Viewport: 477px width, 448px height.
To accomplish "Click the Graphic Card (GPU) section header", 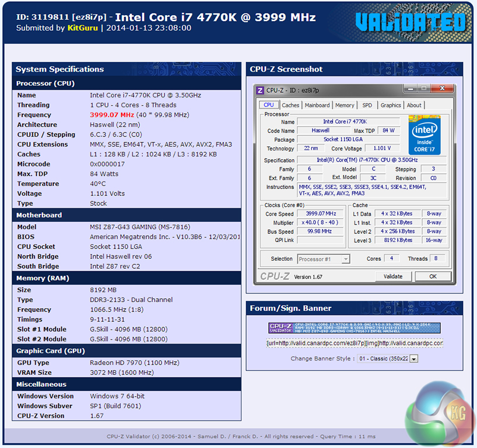I will click(x=127, y=351).
